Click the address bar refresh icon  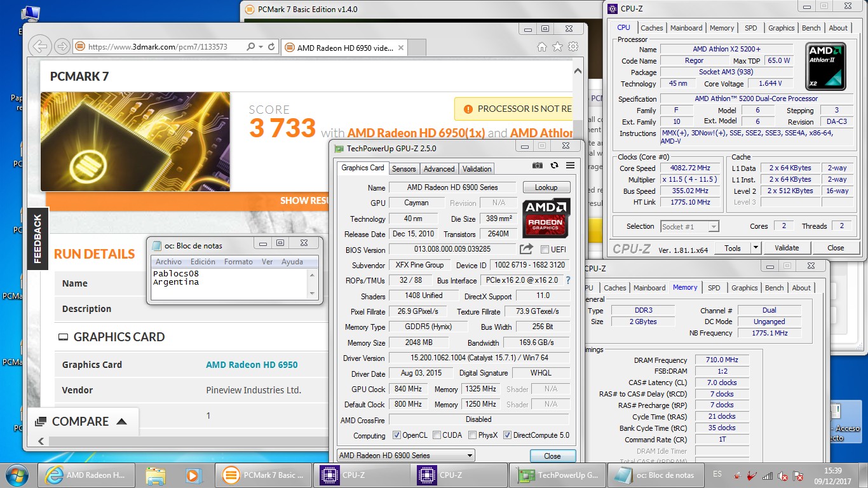click(271, 47)
